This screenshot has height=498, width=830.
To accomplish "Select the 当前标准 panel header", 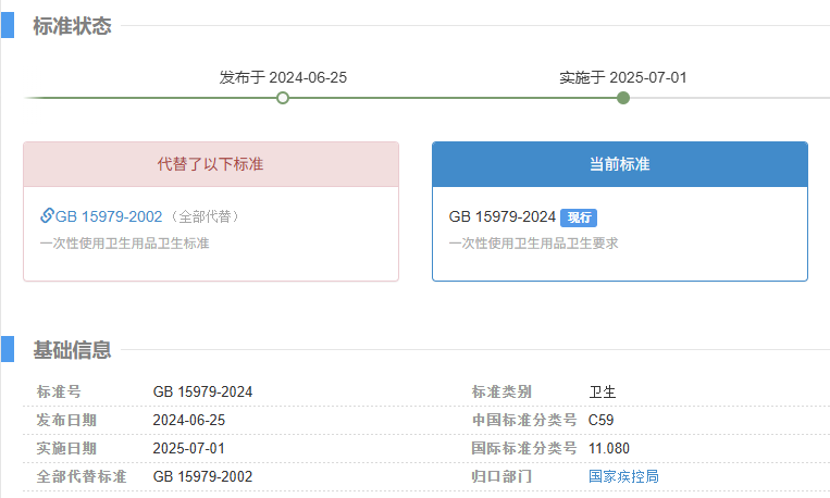I will [x=619, y=164].
